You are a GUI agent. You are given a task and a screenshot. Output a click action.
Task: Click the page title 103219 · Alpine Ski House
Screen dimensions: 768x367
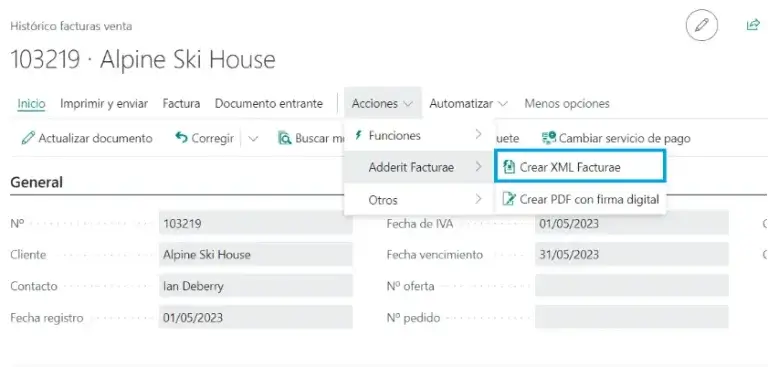(143, 59)
